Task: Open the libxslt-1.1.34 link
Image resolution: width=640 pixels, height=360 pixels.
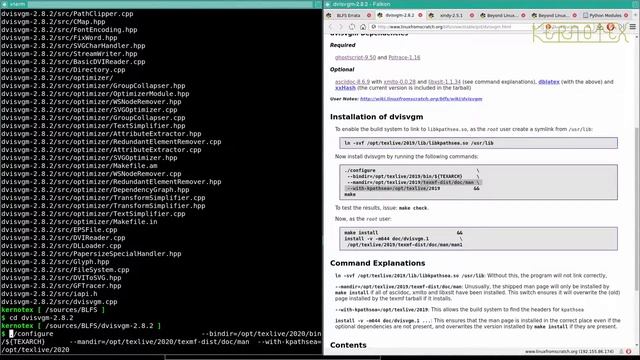Action: pos(444,82)
